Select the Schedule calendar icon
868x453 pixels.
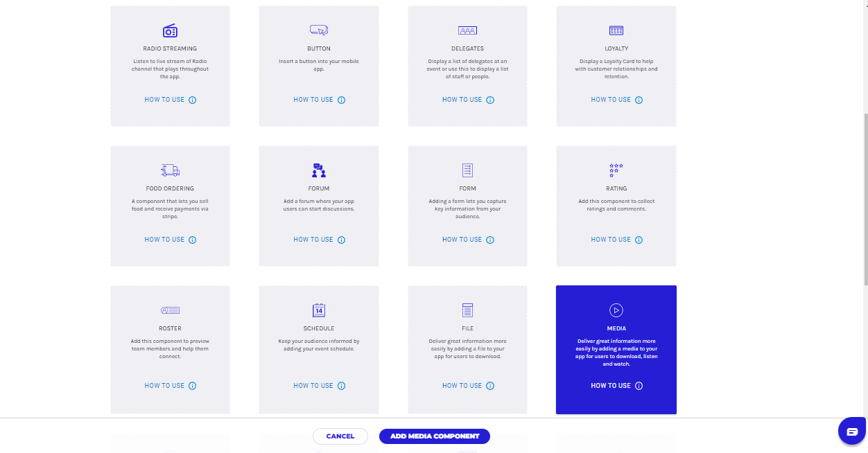click(319, 310)
